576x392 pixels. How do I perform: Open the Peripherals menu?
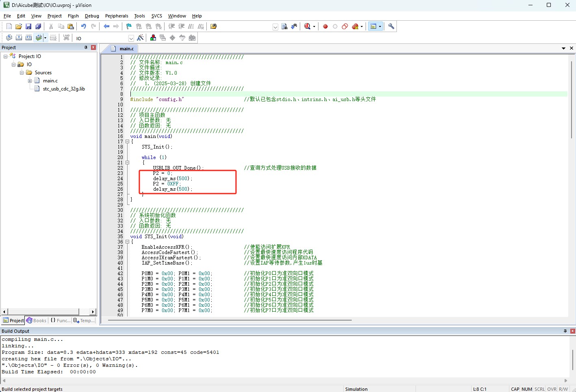pos(117,16)
